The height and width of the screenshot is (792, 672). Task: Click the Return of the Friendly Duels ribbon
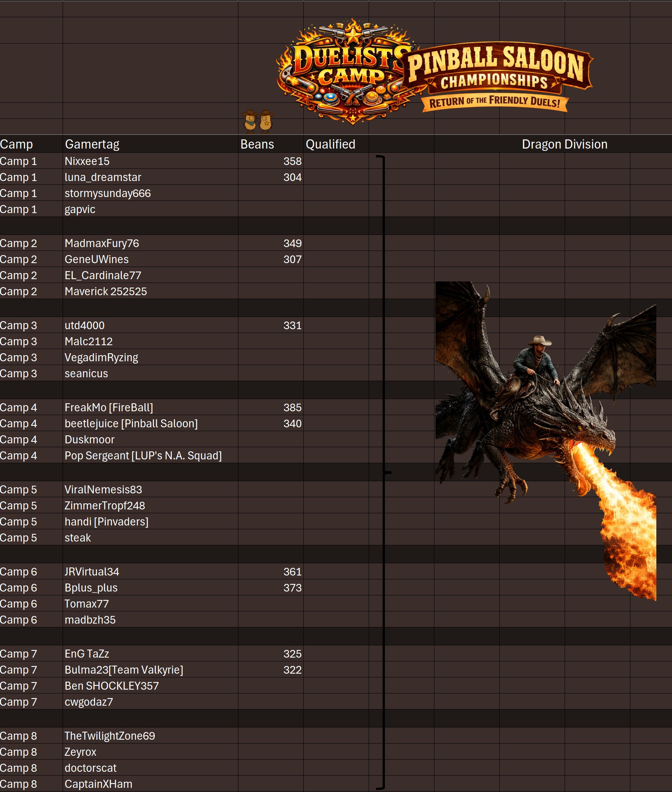pos(495,102)
